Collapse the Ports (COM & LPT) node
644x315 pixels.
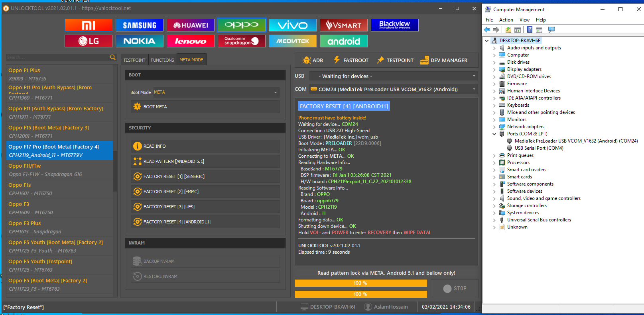click(x=494, y=134)
